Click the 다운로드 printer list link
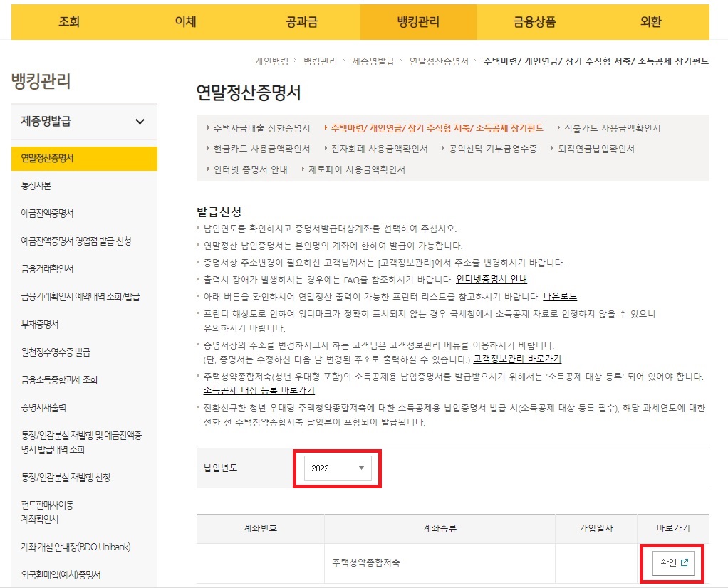Screen dimensions: 728x588 (561, 297)
